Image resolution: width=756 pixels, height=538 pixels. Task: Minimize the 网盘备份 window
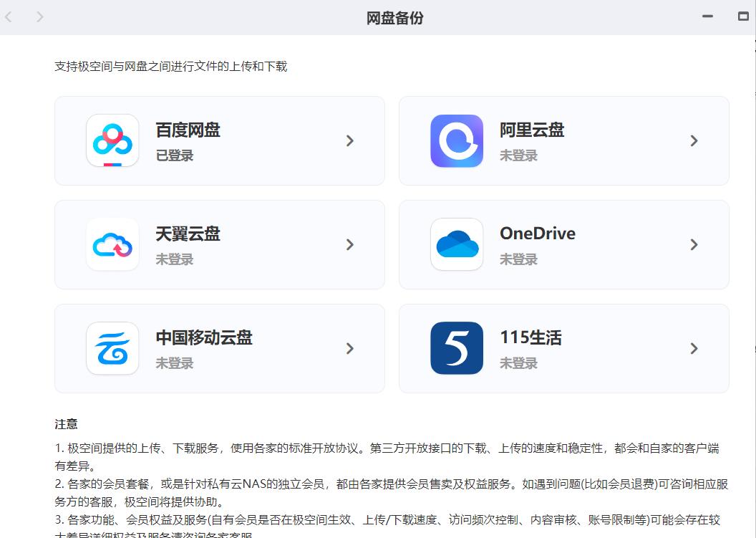tap(707, 16)
